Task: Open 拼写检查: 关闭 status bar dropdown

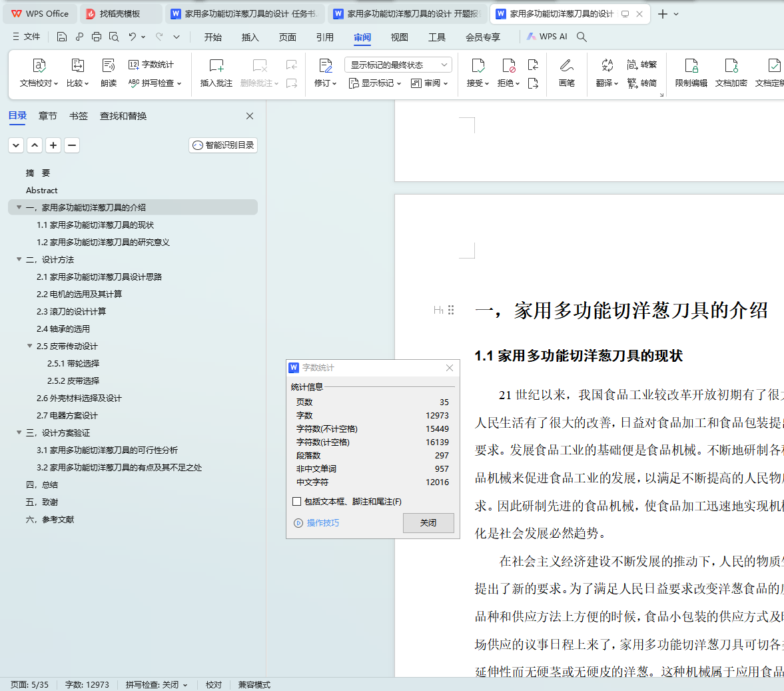Action: [x=157, y=684]
